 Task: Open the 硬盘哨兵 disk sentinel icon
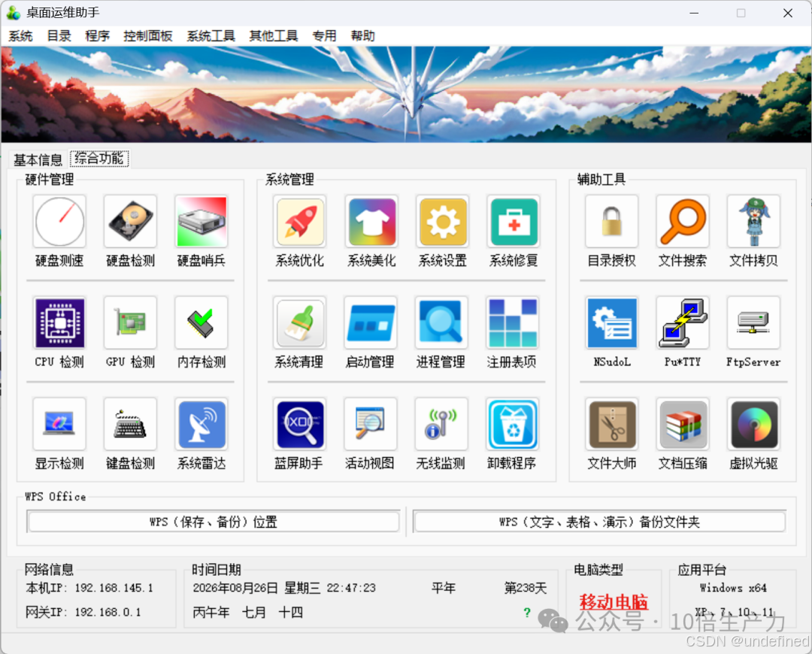[201, 222]
